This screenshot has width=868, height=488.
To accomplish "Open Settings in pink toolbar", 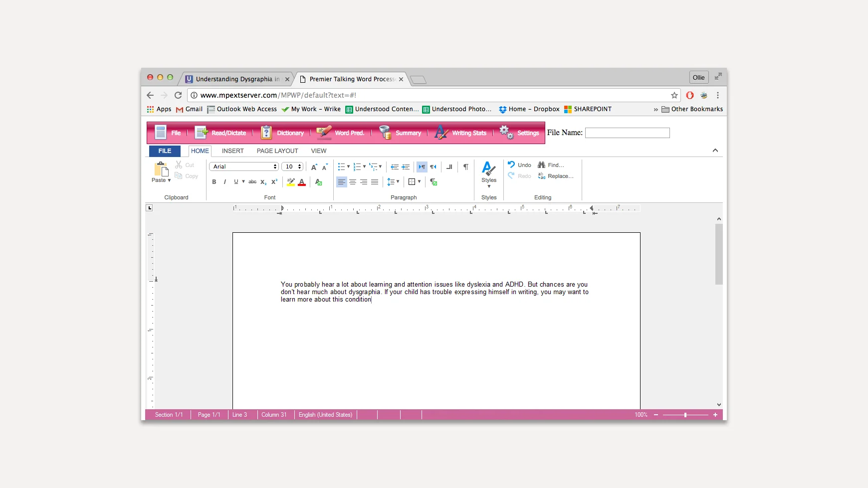I will (x=519, y=133).
